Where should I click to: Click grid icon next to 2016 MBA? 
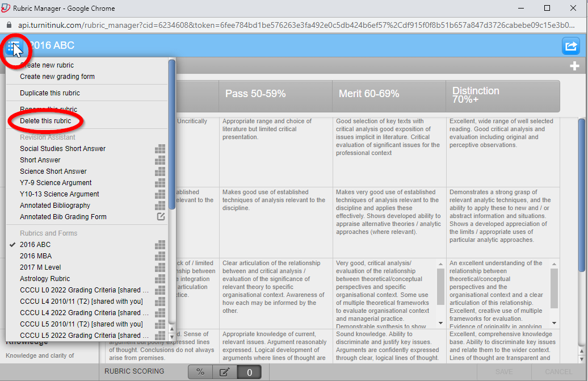pyautogui.click(x=160, y=256)
